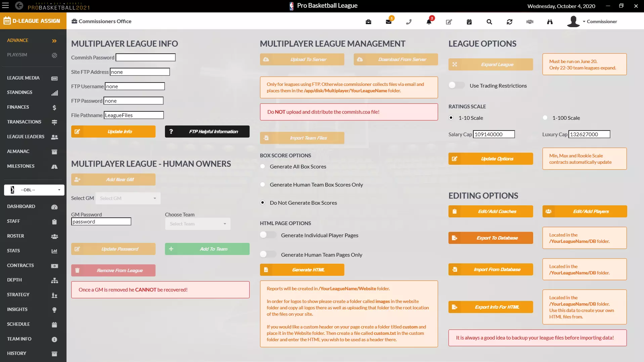
Task: Click the Site FTP Address field
Action: click(x=140, y=72)
